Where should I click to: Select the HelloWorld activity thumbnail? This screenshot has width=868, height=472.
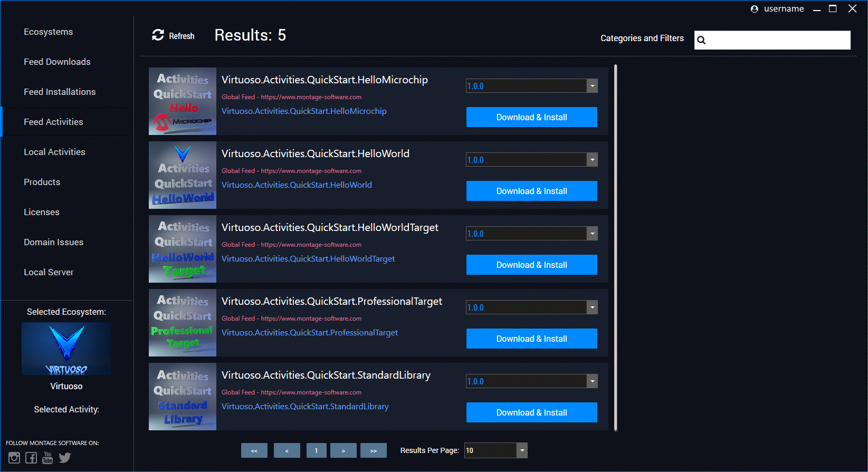coord(183,175)
